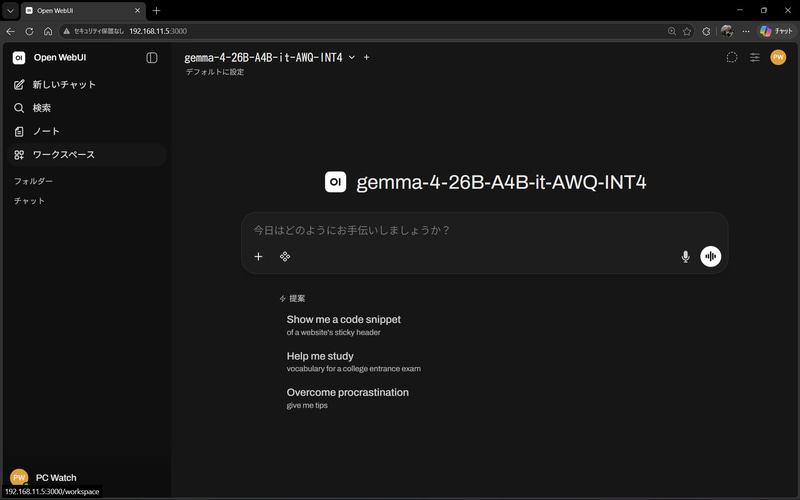Click the zoom magnifier icon in address bar
800x500 pixels.
[x=671, y=31]
